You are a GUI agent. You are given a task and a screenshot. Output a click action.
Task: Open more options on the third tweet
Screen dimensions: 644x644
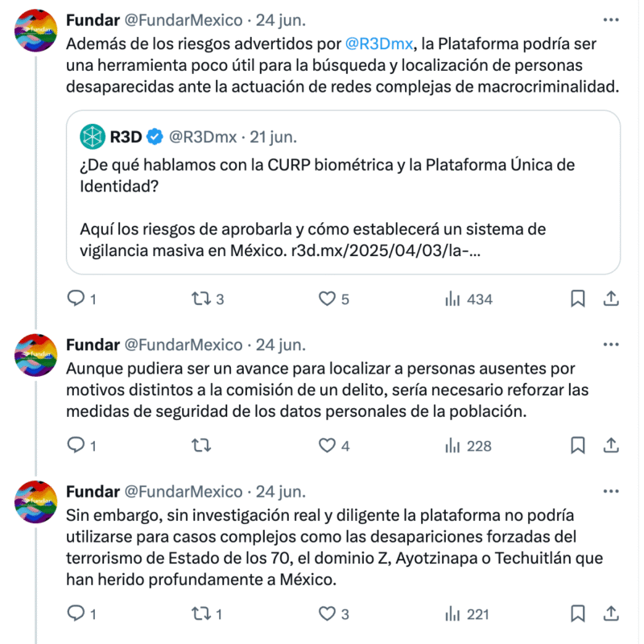coord(610,491)
